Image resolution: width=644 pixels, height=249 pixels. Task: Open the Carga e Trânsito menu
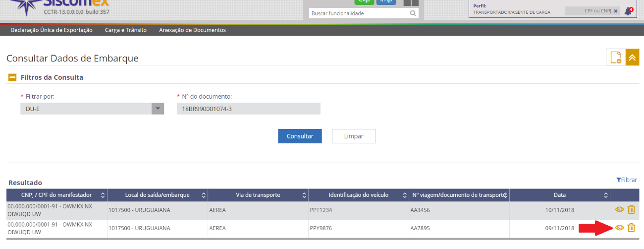(x=126, y=30)
